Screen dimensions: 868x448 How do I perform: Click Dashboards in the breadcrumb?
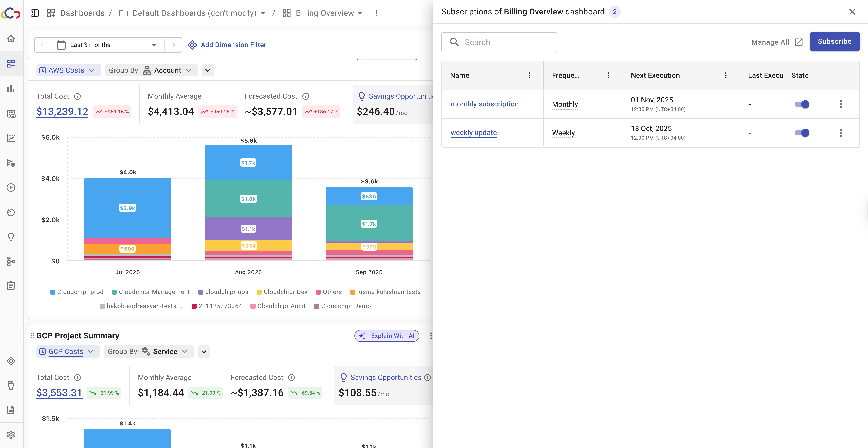click(x=82, y=13)
